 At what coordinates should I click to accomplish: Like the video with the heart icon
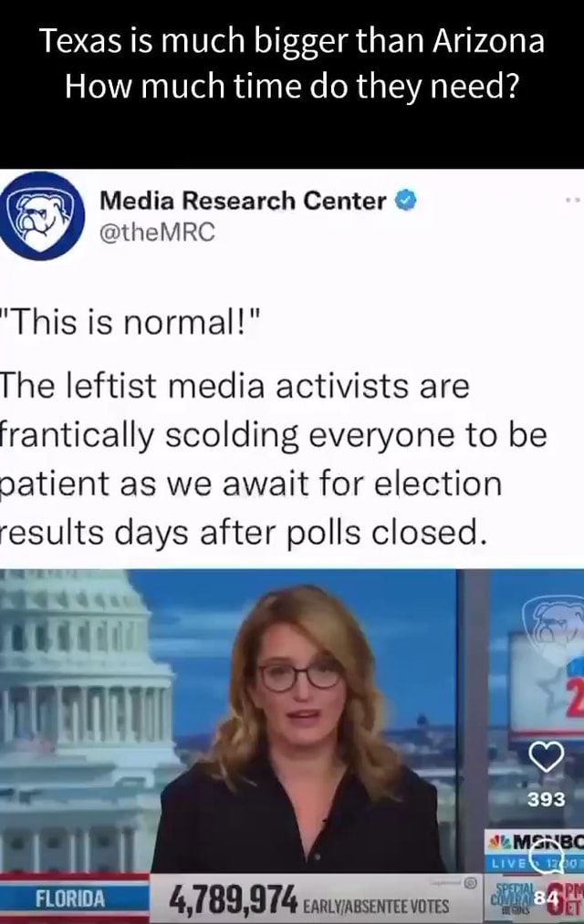coord(546,757)
